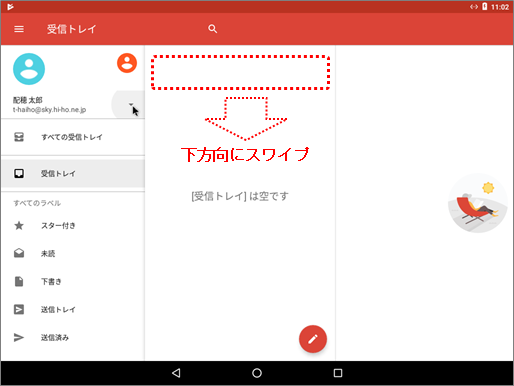Click the すべてのラベル section header
The image size is (514, 386).
(37, 203)
